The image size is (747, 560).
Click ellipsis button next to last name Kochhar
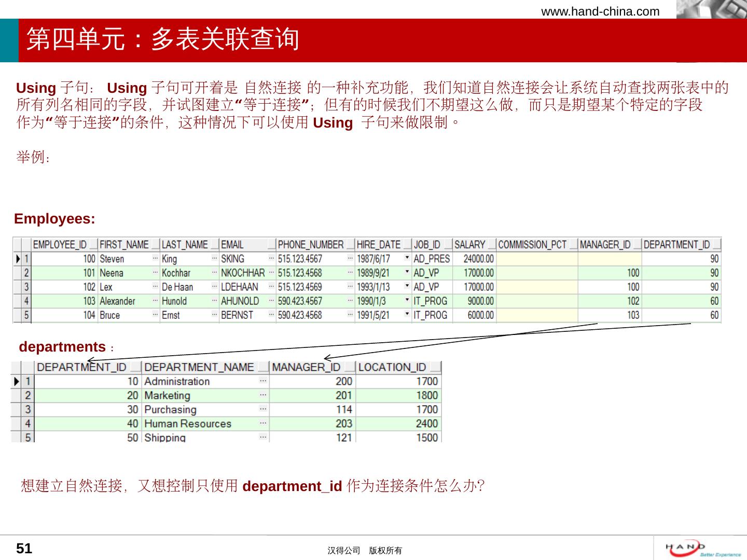tap(214, 272)
